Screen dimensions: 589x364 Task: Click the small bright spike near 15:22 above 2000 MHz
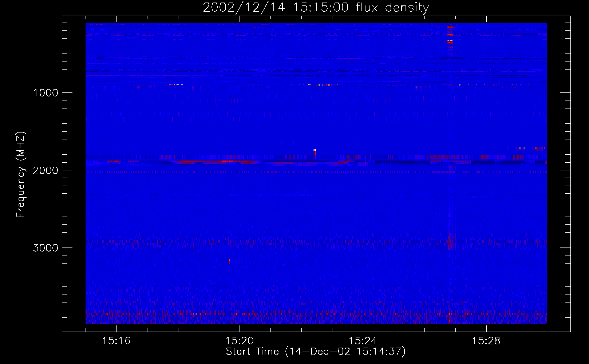[x=314, y=153]
